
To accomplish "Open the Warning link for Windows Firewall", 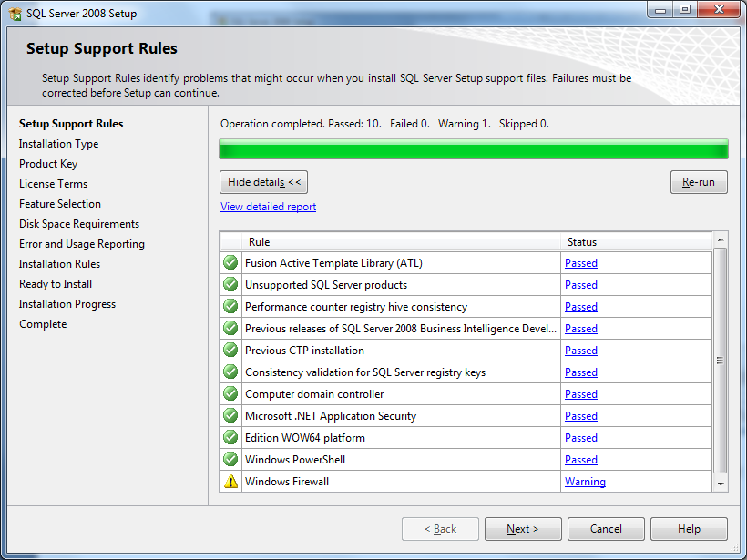I will coord(585,482).
